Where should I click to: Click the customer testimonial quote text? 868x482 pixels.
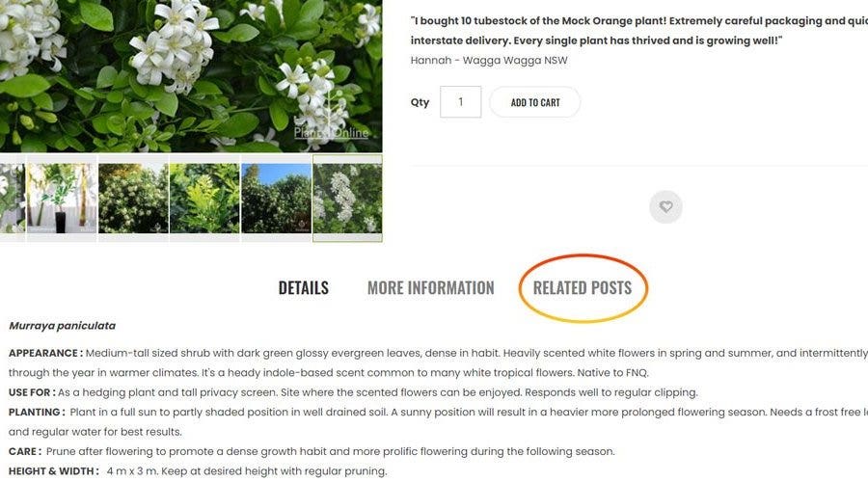(x=638, y=31)
